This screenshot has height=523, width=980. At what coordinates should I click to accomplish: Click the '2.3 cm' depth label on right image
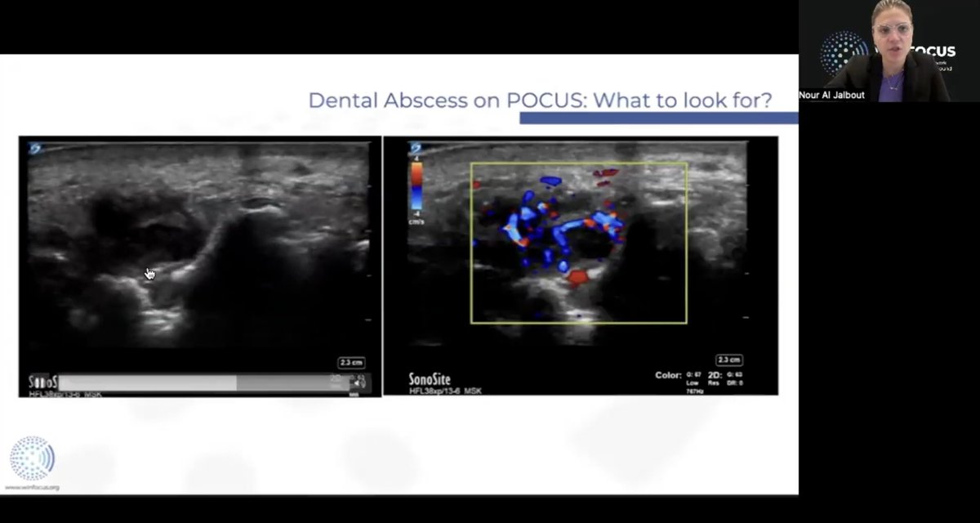click(728, 360)
